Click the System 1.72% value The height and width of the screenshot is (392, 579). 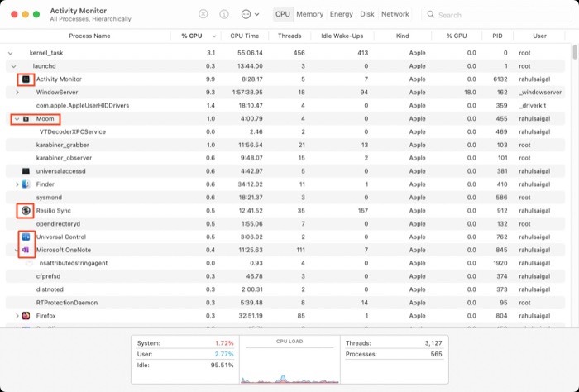click(224, 343)
